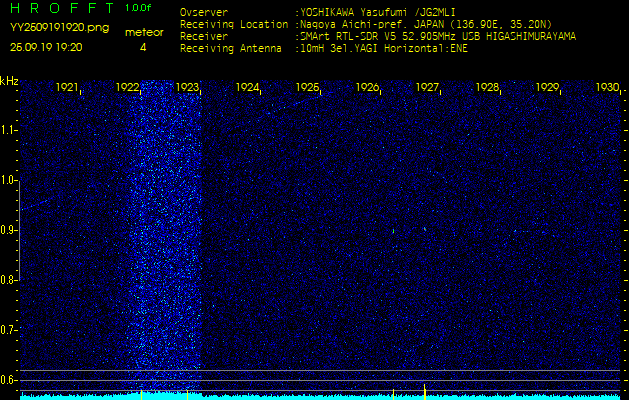629x400 pixels.
Task: Click the HROFFT program title
Action: (x=63, y=8)
